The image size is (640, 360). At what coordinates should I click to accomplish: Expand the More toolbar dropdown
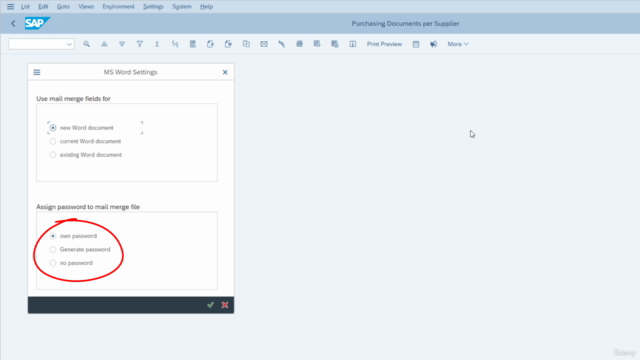[x=458, y=44]
